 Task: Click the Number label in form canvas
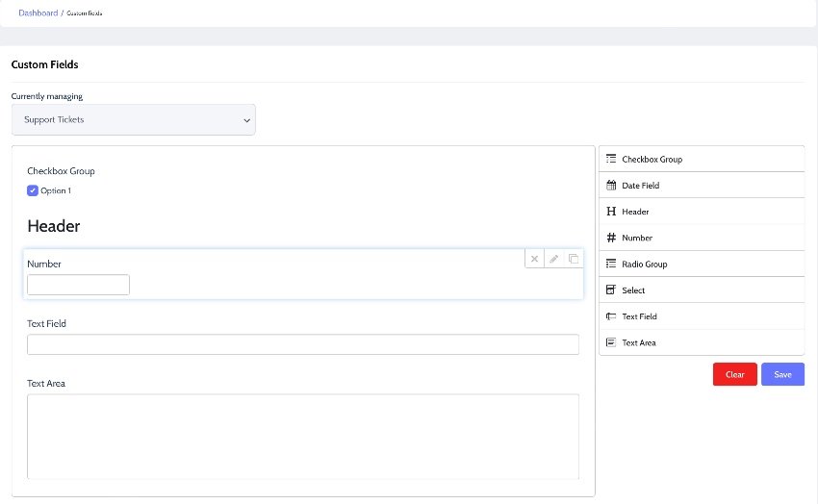coord(44,264)
